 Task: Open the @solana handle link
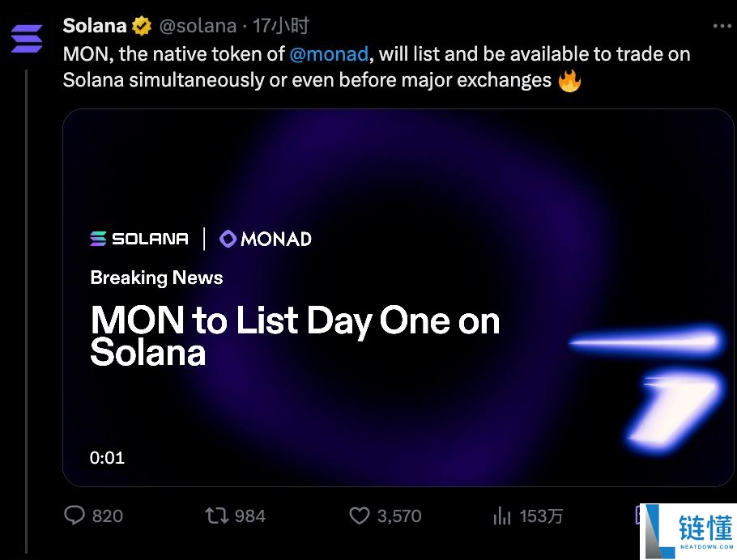198,27
